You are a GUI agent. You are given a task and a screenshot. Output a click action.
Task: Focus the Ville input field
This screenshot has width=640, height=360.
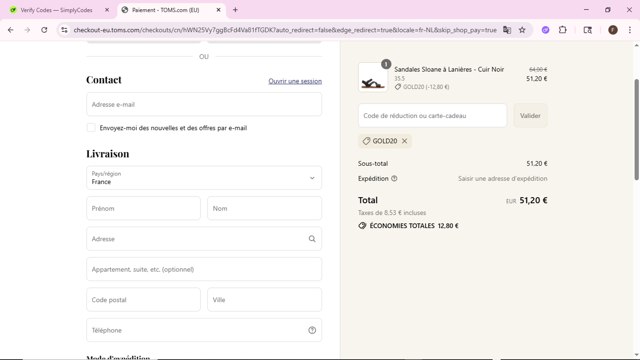(x=264, y=300)
